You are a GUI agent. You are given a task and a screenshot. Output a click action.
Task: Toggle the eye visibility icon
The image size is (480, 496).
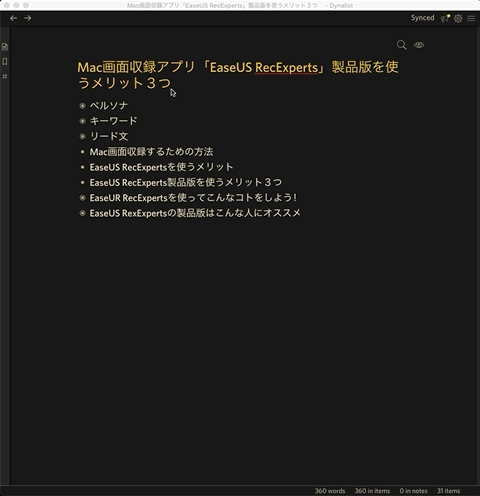pyautogui.click(x=419, y=45)
